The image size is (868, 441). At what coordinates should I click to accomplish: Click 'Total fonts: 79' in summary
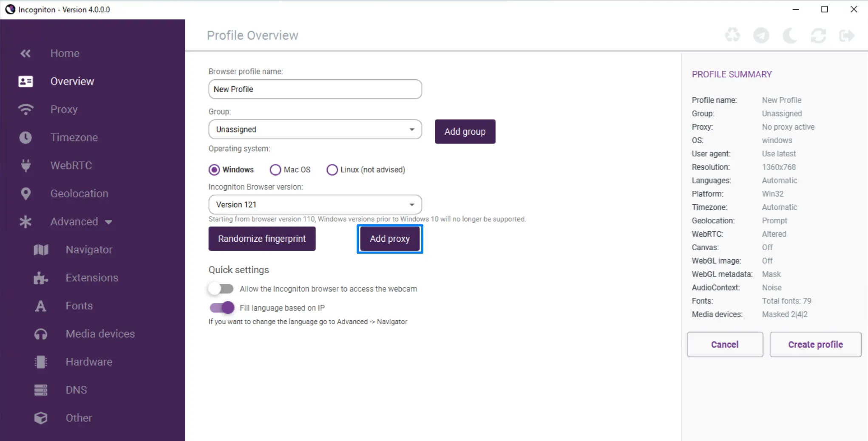pyautogui.click(x=786, y=301)
